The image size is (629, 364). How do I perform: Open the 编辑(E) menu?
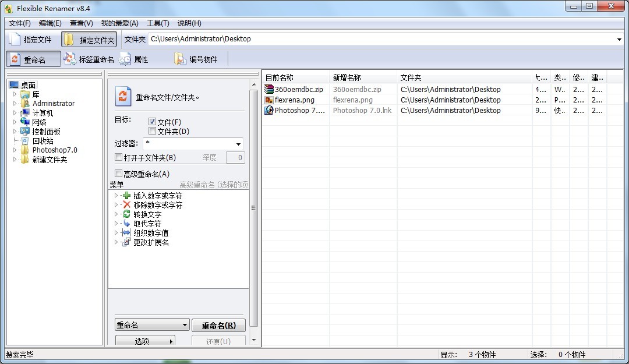50,23
